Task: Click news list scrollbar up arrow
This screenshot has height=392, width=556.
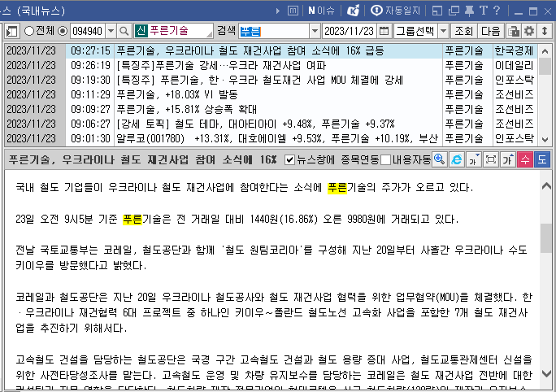Action: (x=545, y=51)
